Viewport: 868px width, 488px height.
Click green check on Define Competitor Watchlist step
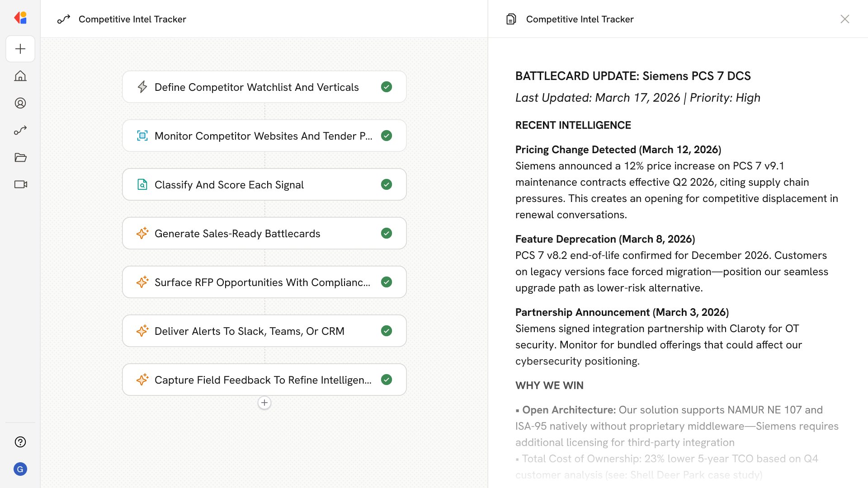point(387,87)
